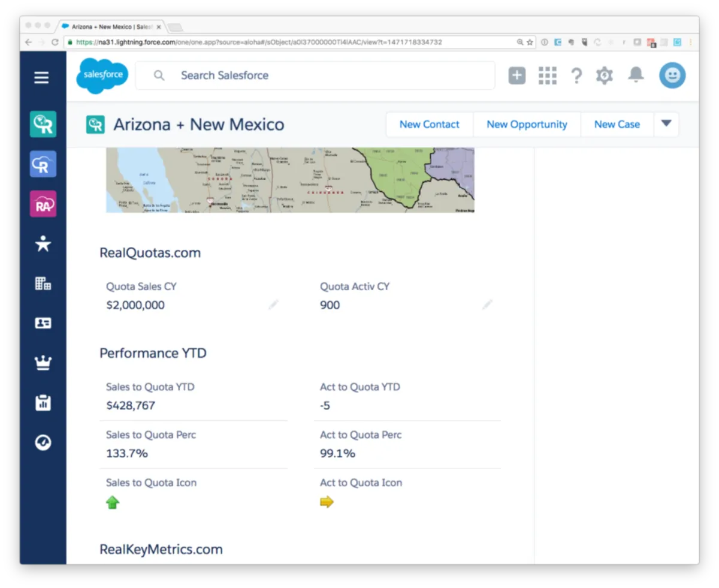
Task: Open Contacts card icon in sidebar
Action: pos(43,323)
